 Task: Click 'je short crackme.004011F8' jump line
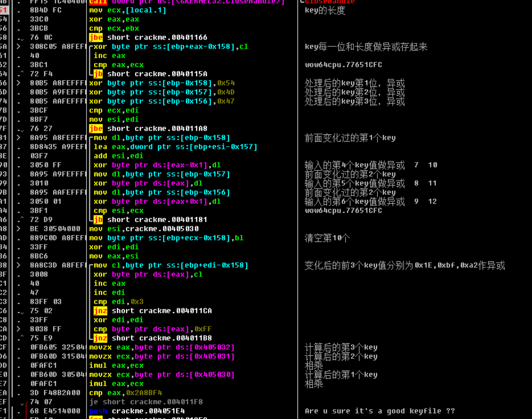click(x=146, y=402)
